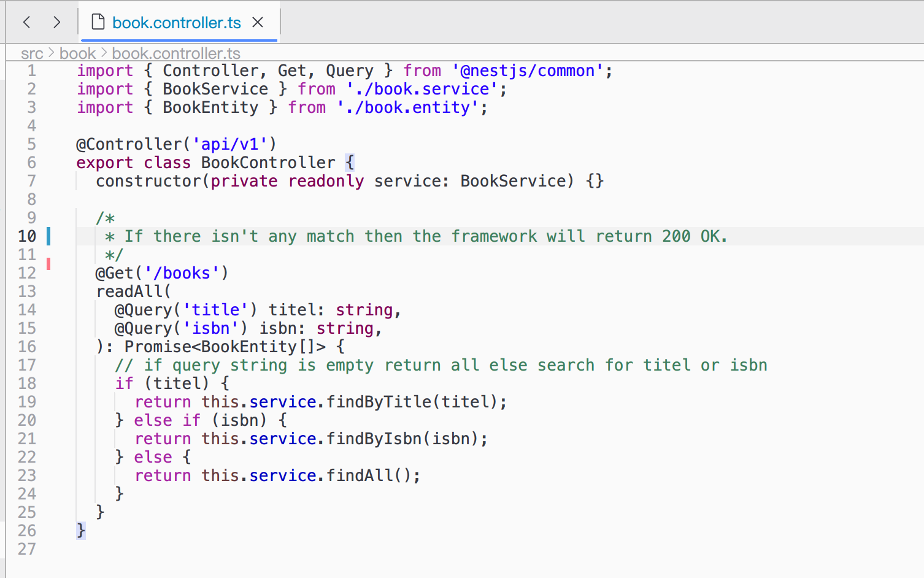Click line number 27 in the gutter

pyautogui.click(x=27, y=549)
